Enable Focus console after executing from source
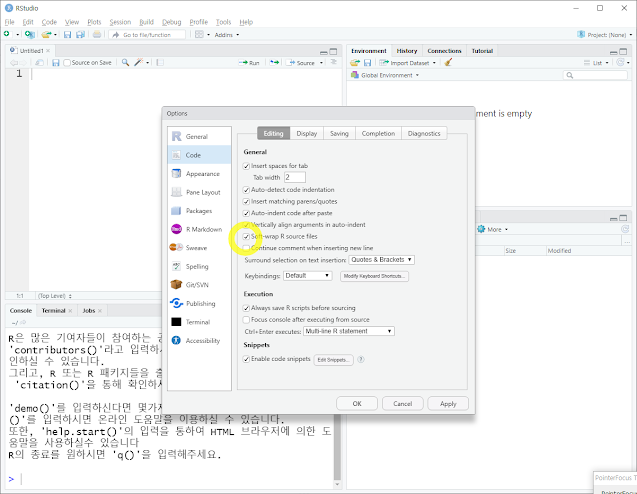The height and width of the screenshot is (494, 637). point(246,320)
